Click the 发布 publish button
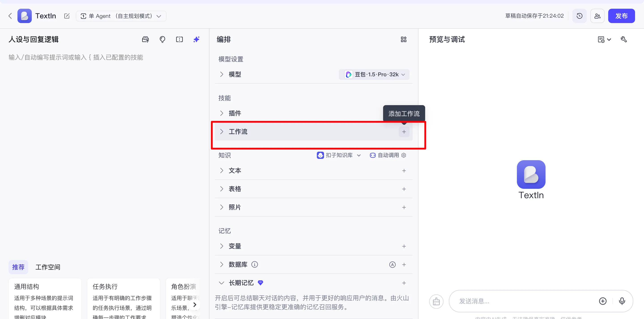 [621, 16]
